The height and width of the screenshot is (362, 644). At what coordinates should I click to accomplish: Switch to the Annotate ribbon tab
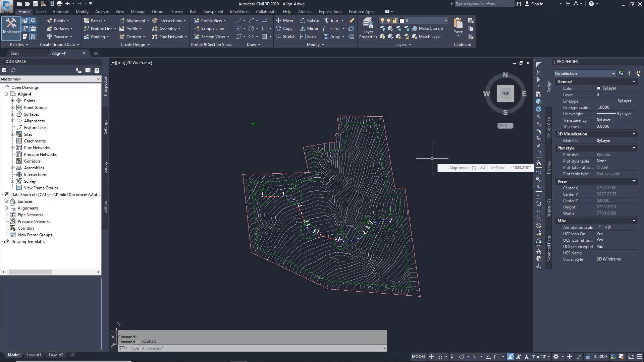pyautogui.click(x=61, y=11)
